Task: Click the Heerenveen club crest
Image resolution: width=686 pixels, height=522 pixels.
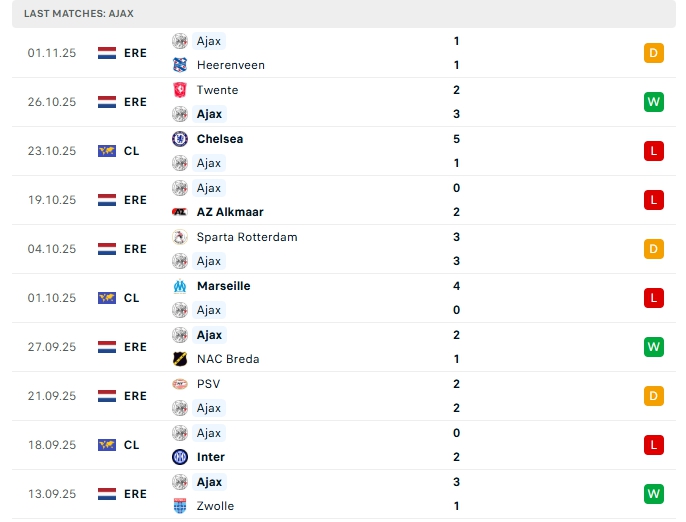Action: tap(180, 65)
